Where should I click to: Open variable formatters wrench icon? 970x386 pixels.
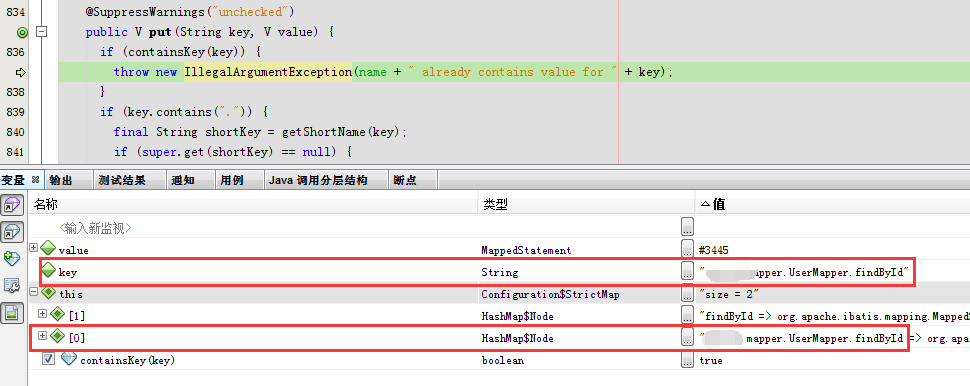click(12, 286)
